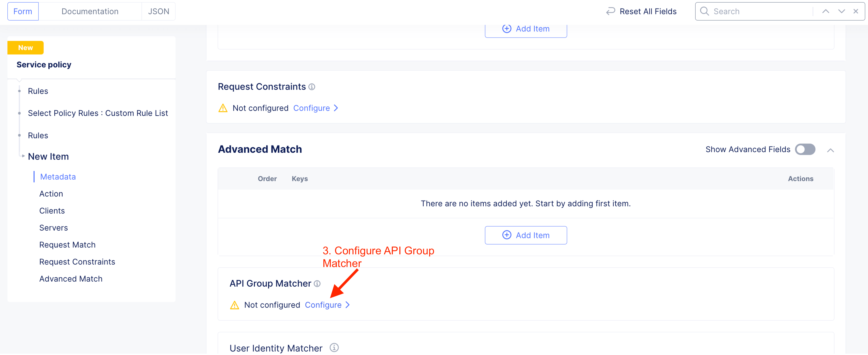Clear search with the X icon
This screenshot has width=868, height=355.
(x=856, y=11)
